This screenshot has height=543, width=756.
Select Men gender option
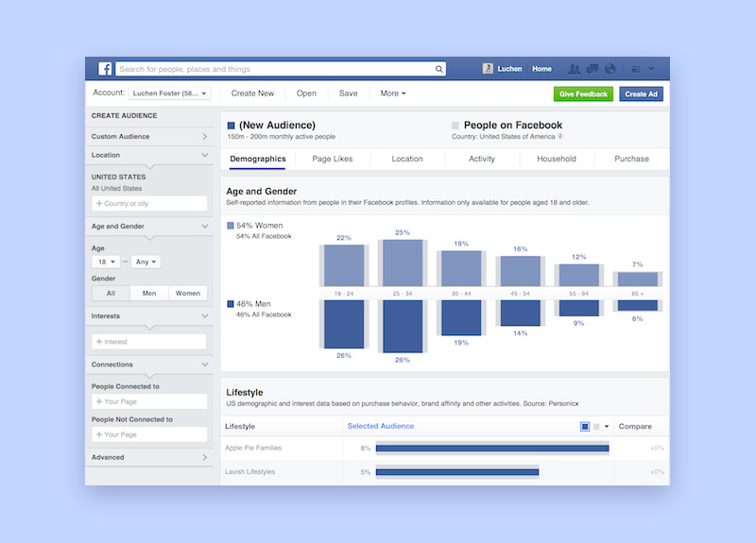coord(149,293)
